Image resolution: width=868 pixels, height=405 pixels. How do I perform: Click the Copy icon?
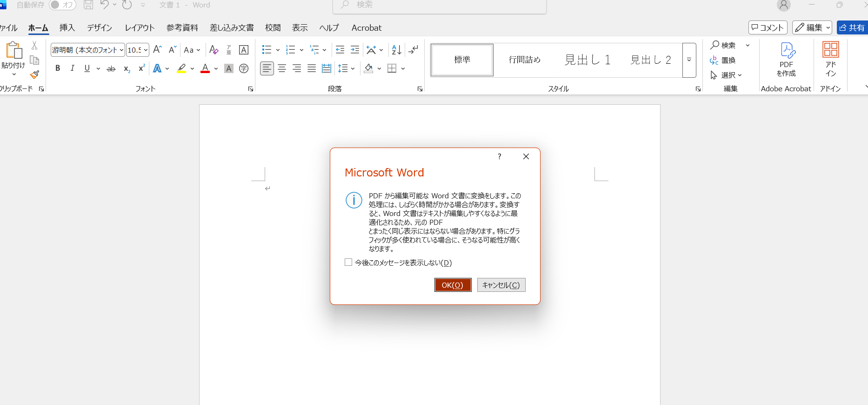34,60
